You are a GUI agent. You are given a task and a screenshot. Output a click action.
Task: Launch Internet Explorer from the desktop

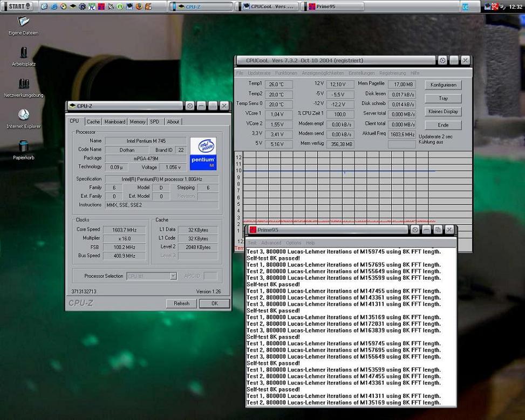coord(23,115)
